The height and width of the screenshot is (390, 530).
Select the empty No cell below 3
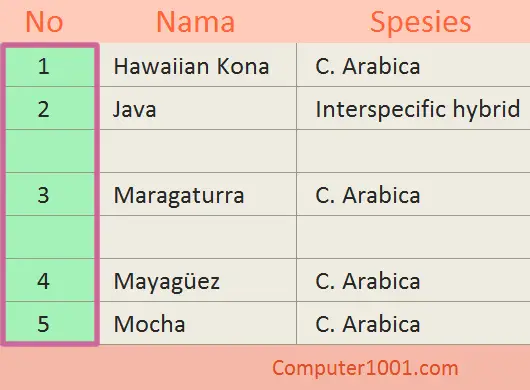[50, 237]
